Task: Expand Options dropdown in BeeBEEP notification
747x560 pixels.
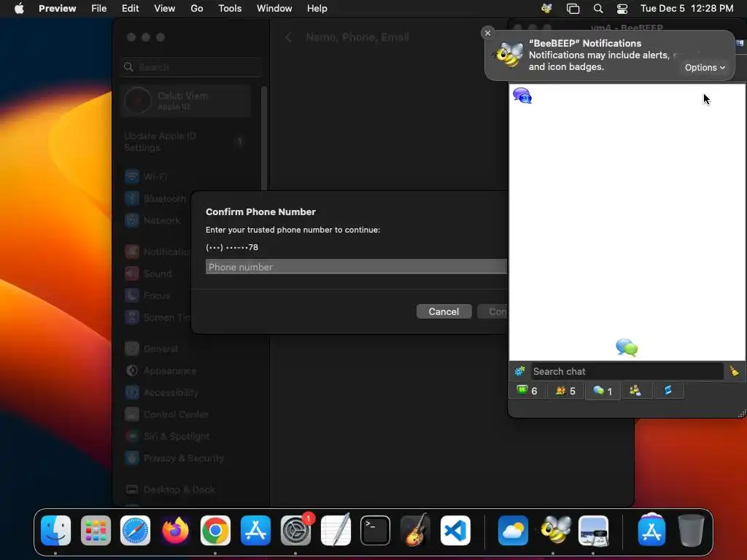Action: 705,68
